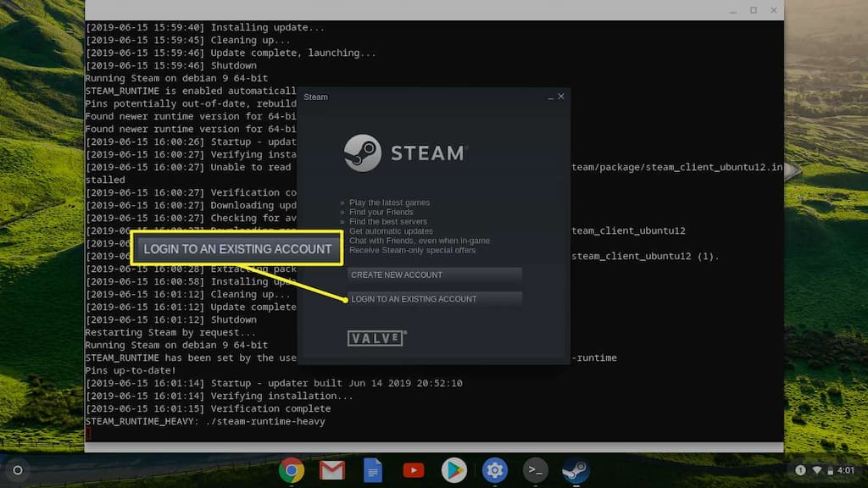Screen dimensions: 868x488
Task: Open the Settings gear in shelf
Action: [x=495, y=470]
